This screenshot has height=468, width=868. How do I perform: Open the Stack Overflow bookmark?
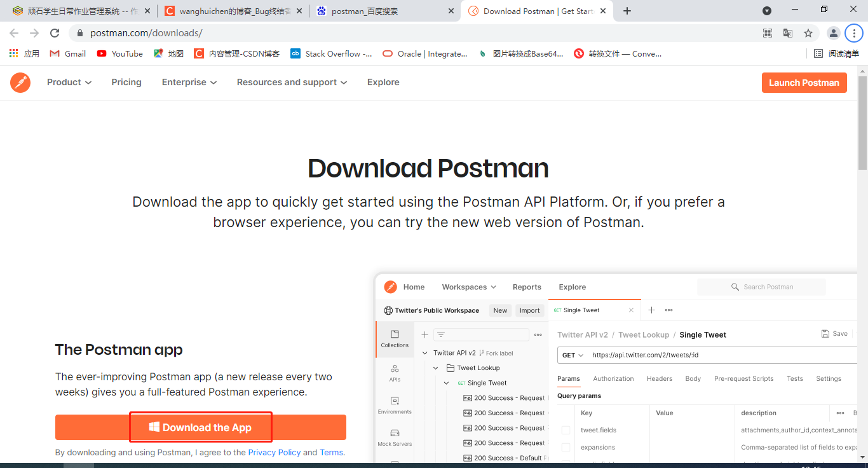tap(332, 53)
